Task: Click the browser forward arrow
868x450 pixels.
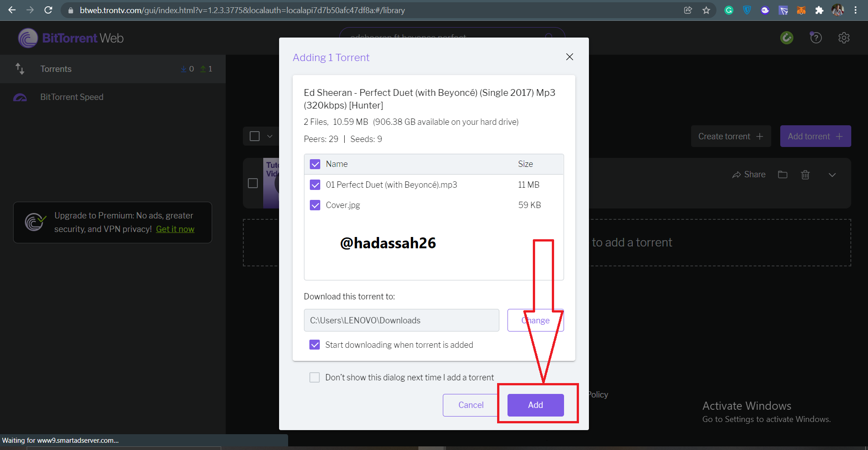Action: (30, 10)
